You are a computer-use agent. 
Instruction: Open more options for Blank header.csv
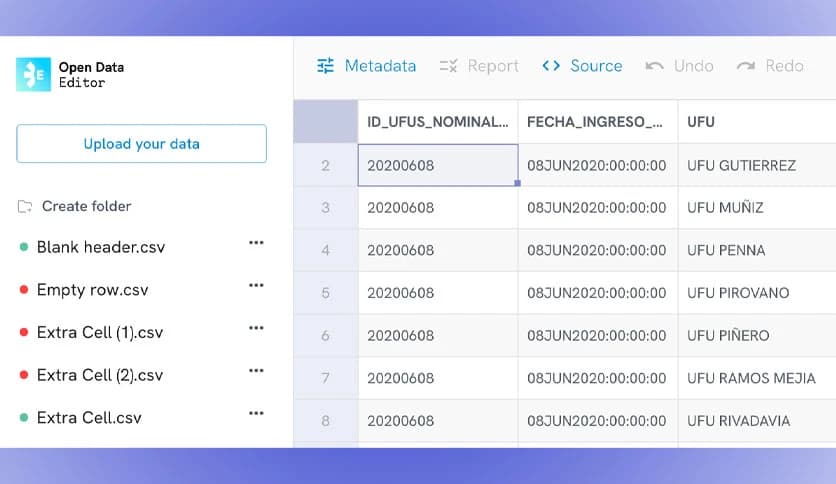256,243
